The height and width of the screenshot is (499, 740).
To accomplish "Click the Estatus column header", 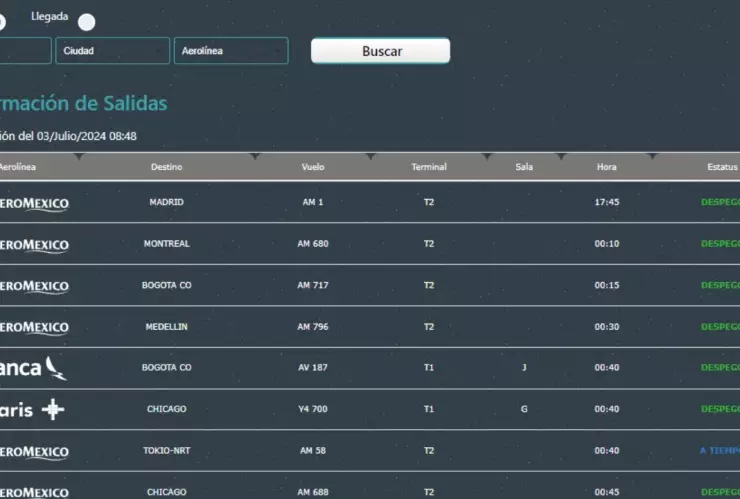I will point(721,167).
